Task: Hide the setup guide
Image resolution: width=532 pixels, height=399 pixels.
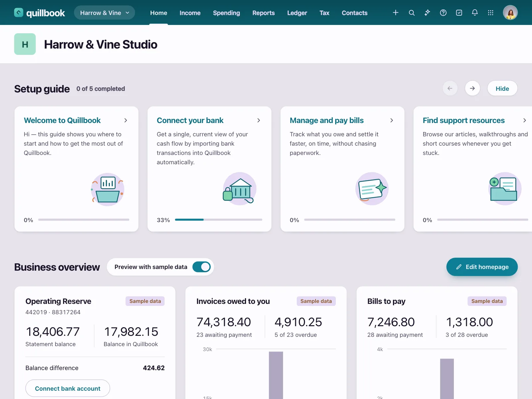Action: 502,88
